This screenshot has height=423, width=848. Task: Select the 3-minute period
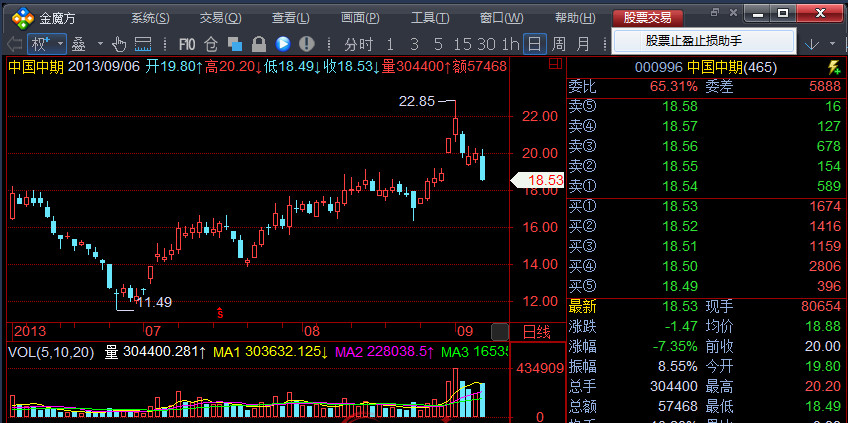click(414, 44)
